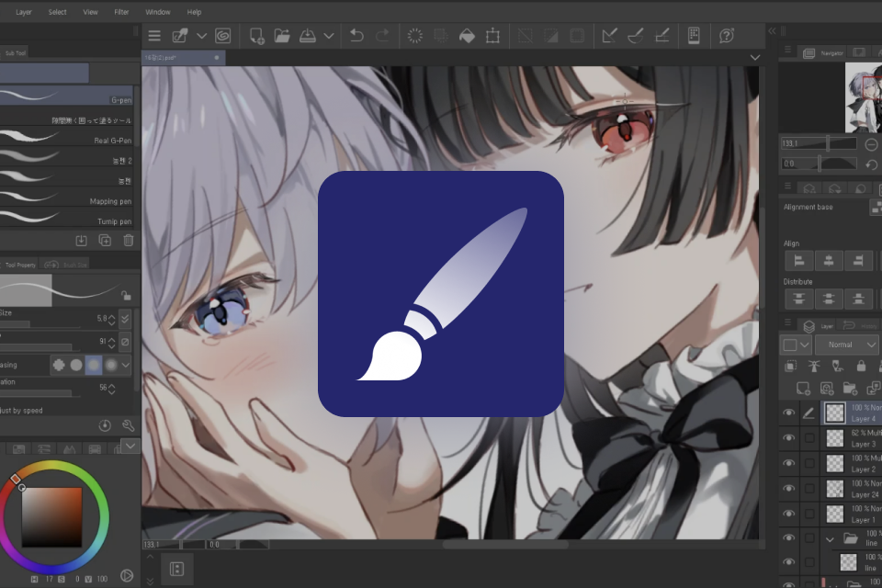This screenshot has width=882, height=588.
Task: Collapse the line folder in layer list
Action: point(830,539)
